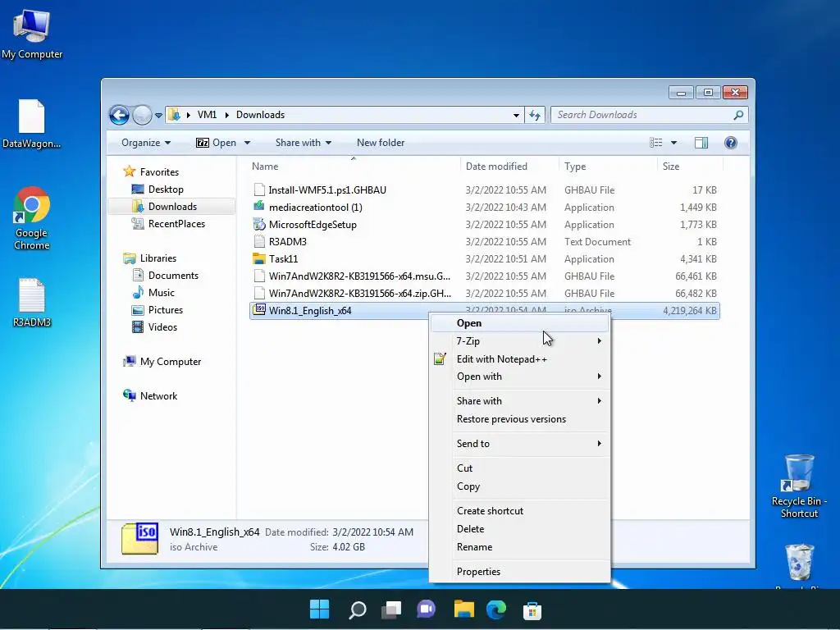This screenshot has width=840, height=630.
Task: Open Task View in taskbar
Action: 391,609
